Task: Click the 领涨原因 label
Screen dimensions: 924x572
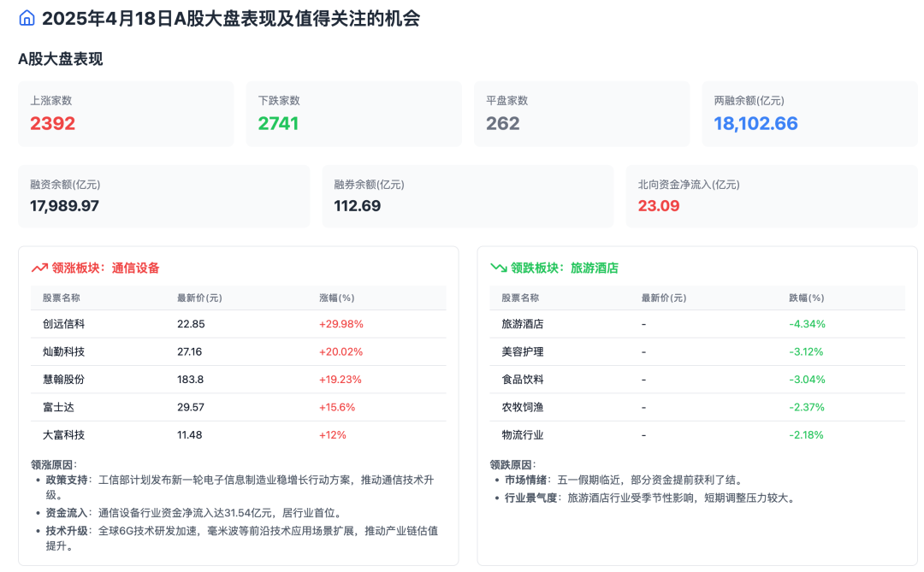Action: [54, 464]
